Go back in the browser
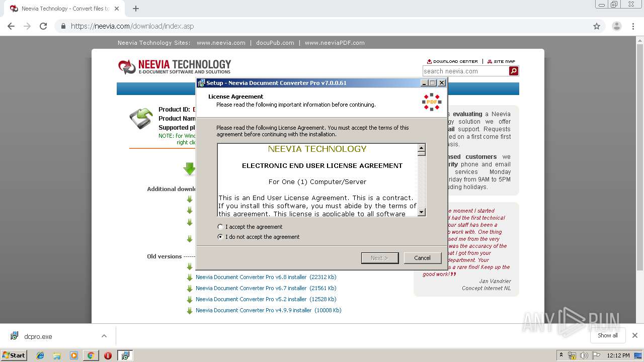 [11, 26]
